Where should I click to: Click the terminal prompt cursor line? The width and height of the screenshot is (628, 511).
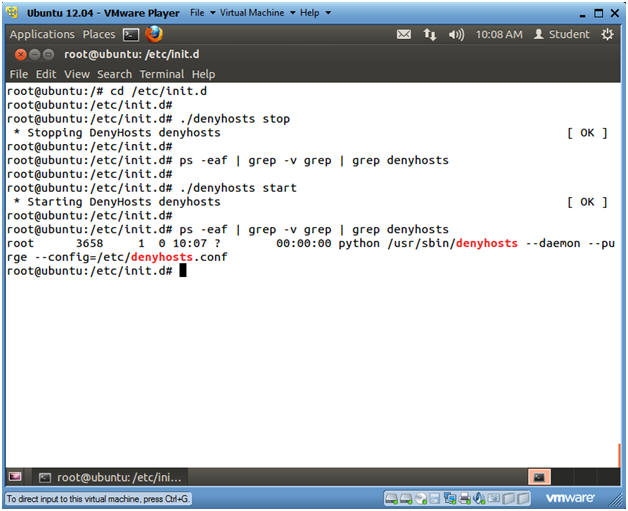(97, 271)
